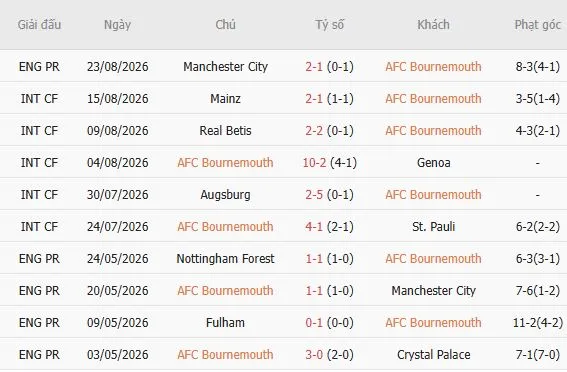The width and height of the screenshot is (567, 372).
Task: Select the Tỷ số column header
Action: pos(329,25)
